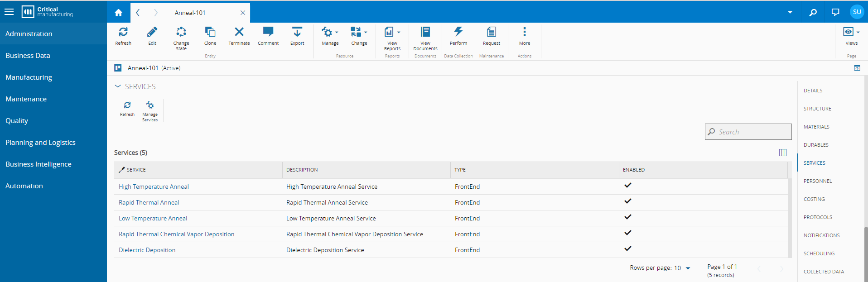Viewport: 868px width, 282px height.
Task: Open the Rows per page dropdown
Action: tap(688, 268)
